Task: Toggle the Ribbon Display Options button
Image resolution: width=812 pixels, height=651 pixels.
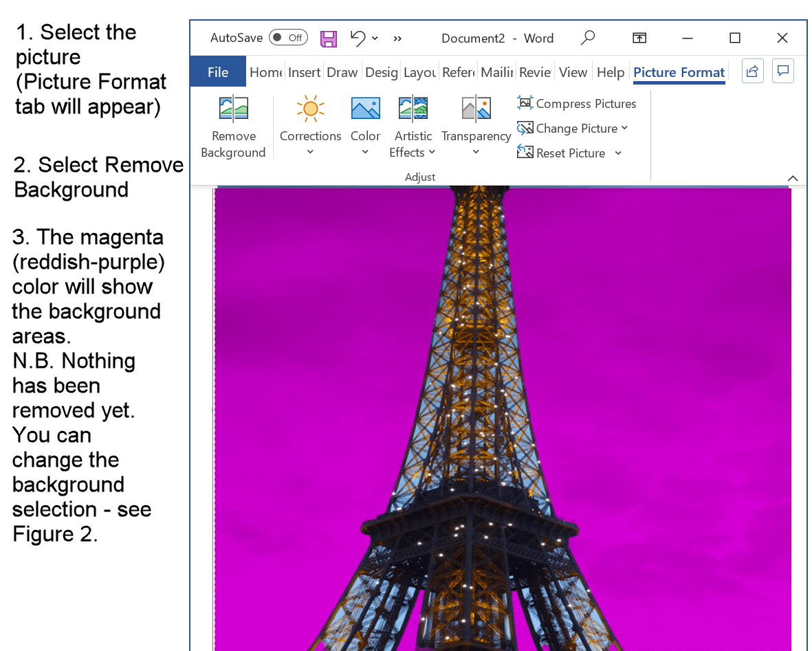Action: coord(639,38)
